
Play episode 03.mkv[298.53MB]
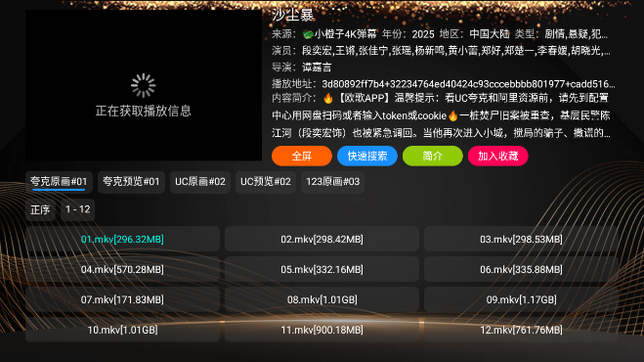coord(521,239)
